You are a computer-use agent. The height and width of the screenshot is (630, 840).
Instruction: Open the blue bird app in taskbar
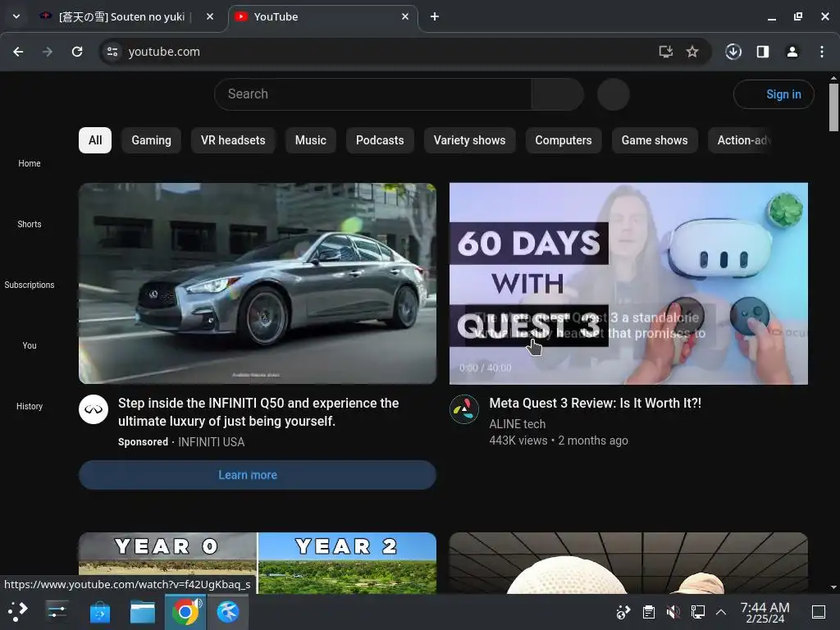pyautogui.click(x=228, y=612)
